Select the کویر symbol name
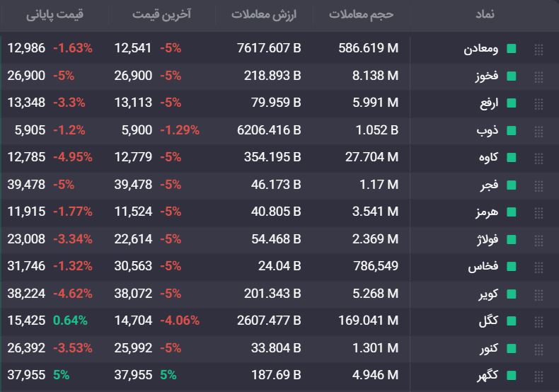 [488, 294]
